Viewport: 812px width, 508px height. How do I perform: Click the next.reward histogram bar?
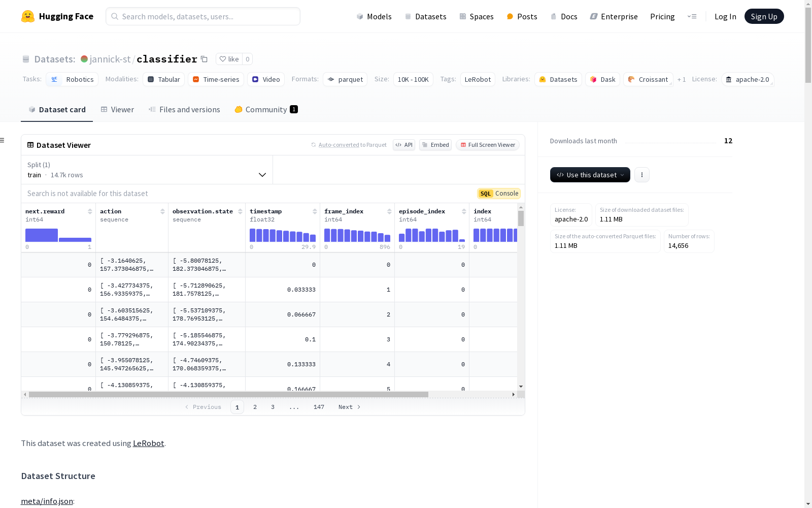[42, 235]
